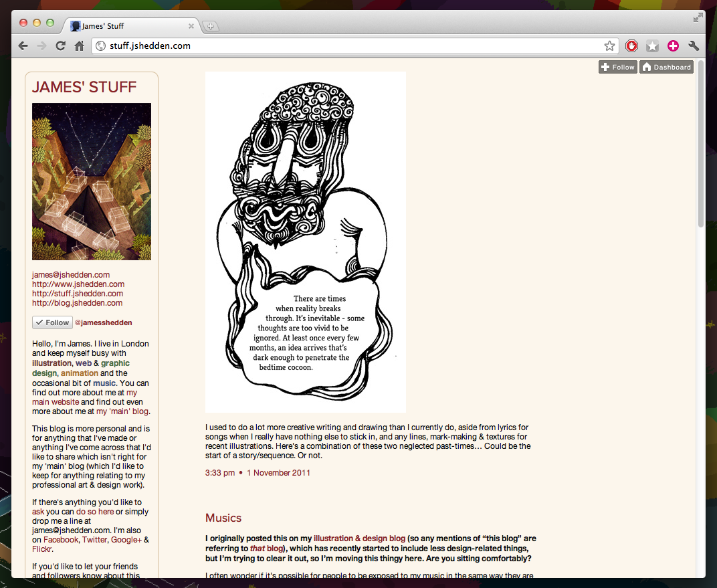717x588 pixels.
Task: Click the vertical scrollbar thumb
Action: click(x=701, y=144)
